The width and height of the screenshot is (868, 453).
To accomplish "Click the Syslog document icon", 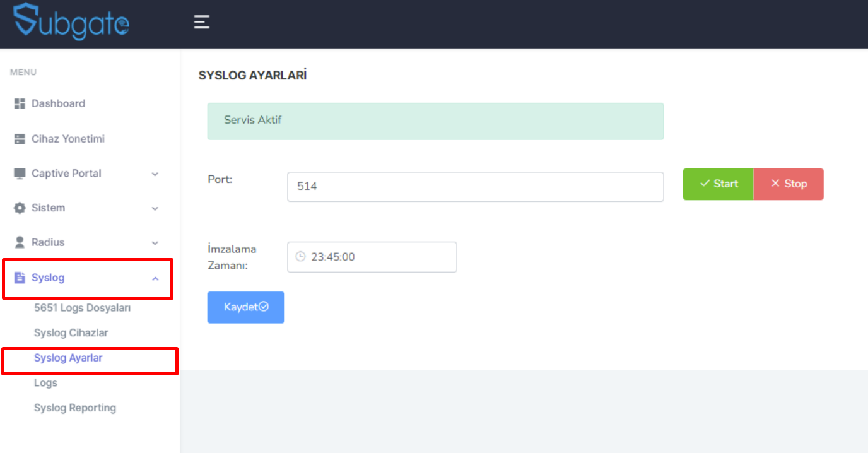I will pos(20,278).
